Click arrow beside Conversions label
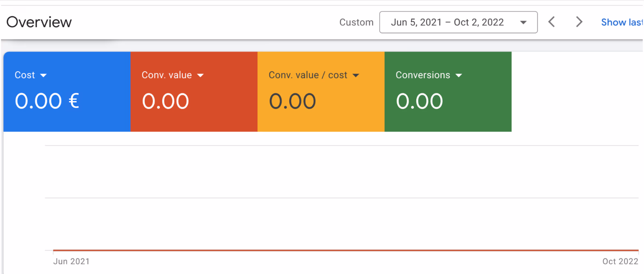The width and height of the screenshot is (644, 274). tap(459, 75)
